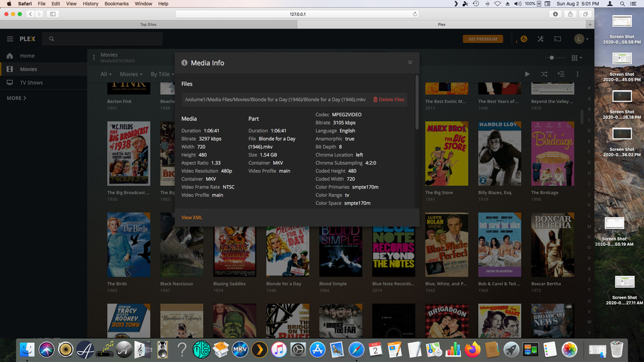Adjust the poster size slider
This screenshot has width=644, height=362.
pyautogui.click(x=552, y=57)
